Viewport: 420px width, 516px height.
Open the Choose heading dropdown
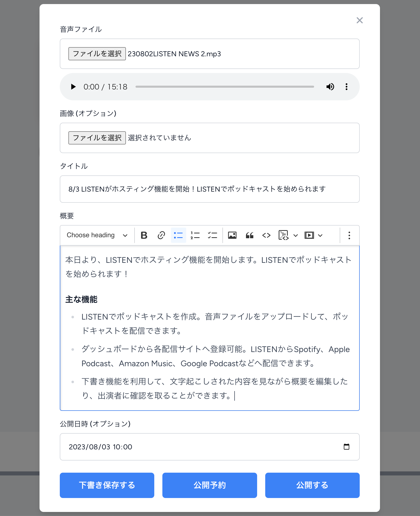[x=97, y=235]
